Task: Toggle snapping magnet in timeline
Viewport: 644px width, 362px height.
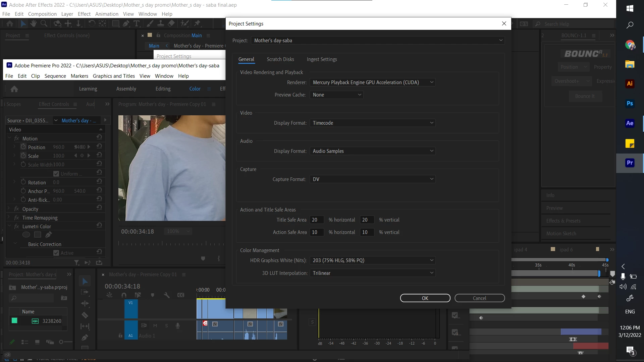Action: [x=124, y=295]
